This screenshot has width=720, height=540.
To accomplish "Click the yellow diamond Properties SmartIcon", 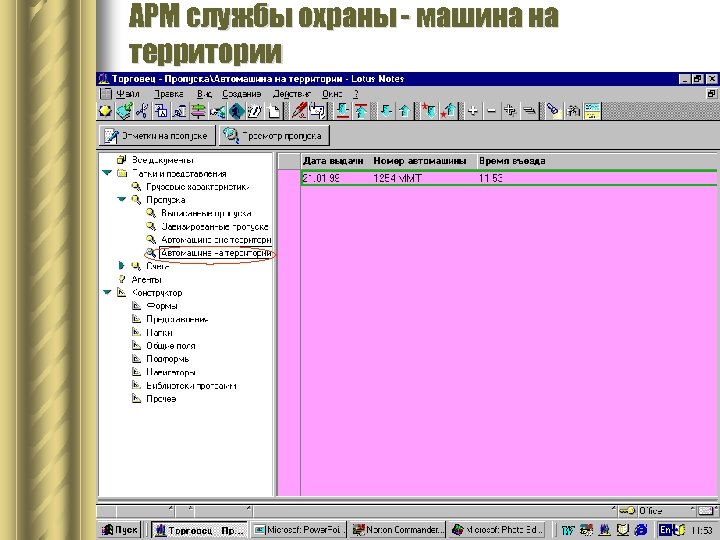I will coord(106,111).
